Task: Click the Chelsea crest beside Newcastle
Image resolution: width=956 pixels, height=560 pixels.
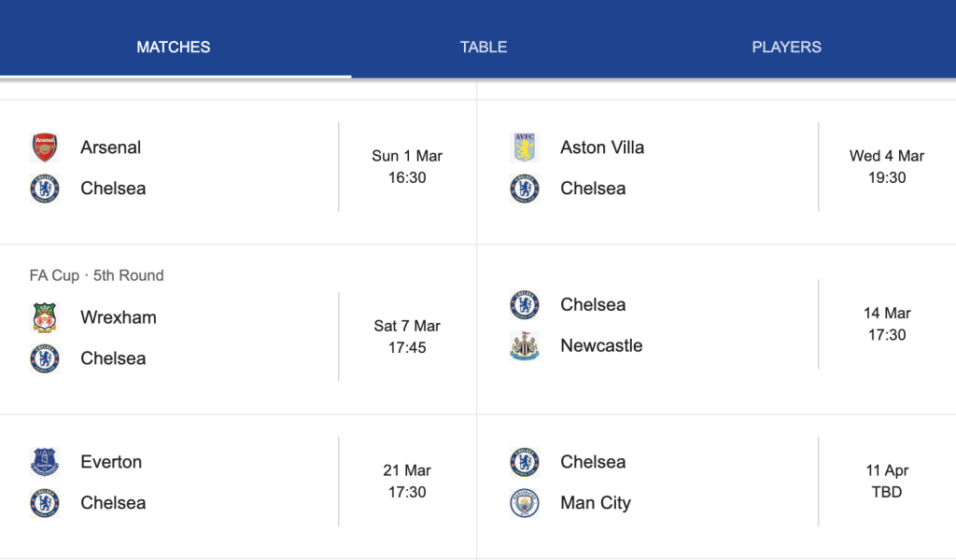Action: click(x=525, y=304)
